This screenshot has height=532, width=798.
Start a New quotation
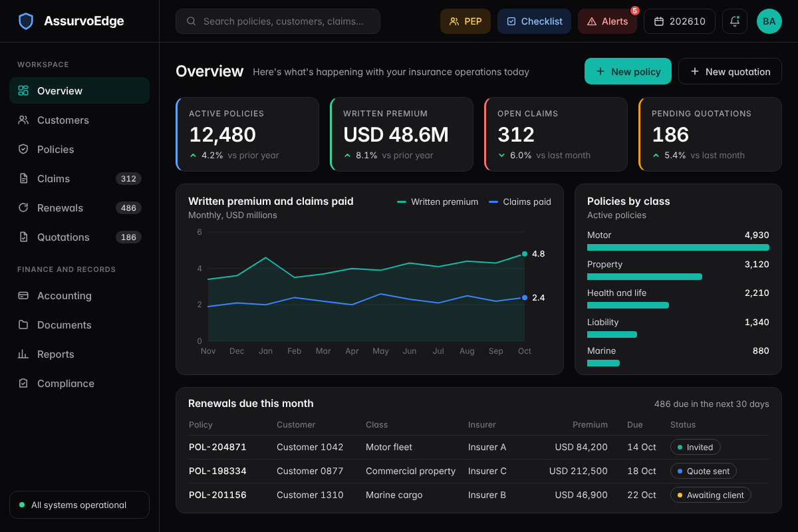click(x=730, y=71)
